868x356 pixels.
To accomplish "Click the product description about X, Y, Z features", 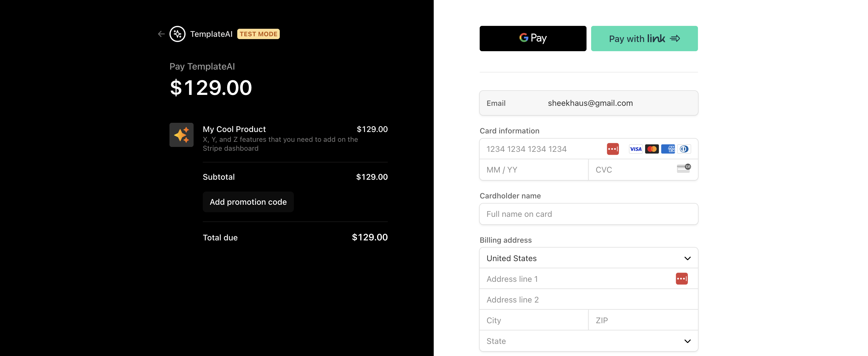I will [x=280, y=144].
